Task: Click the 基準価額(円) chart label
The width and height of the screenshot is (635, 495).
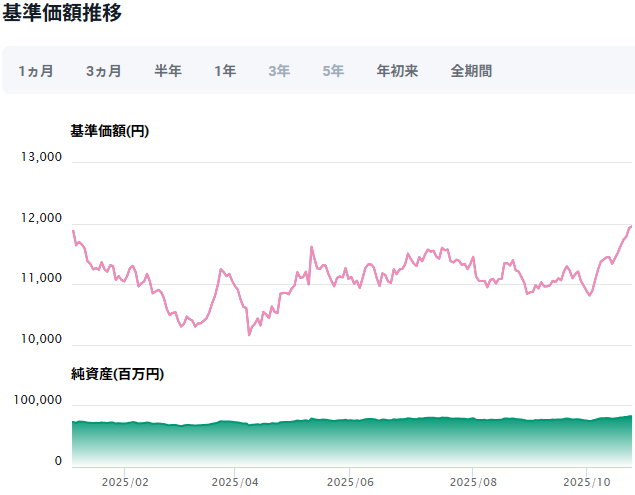Action: click(110, 131)
